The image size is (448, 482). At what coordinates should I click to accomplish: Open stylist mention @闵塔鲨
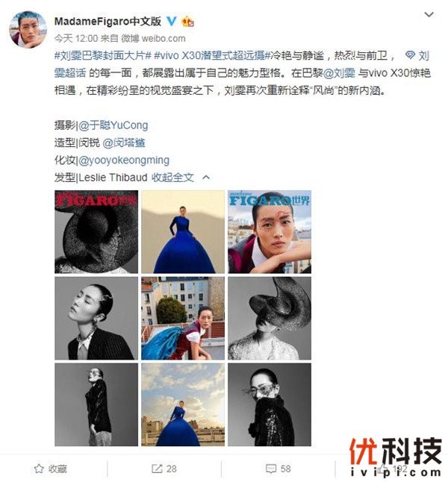click(x=124, y=143)
